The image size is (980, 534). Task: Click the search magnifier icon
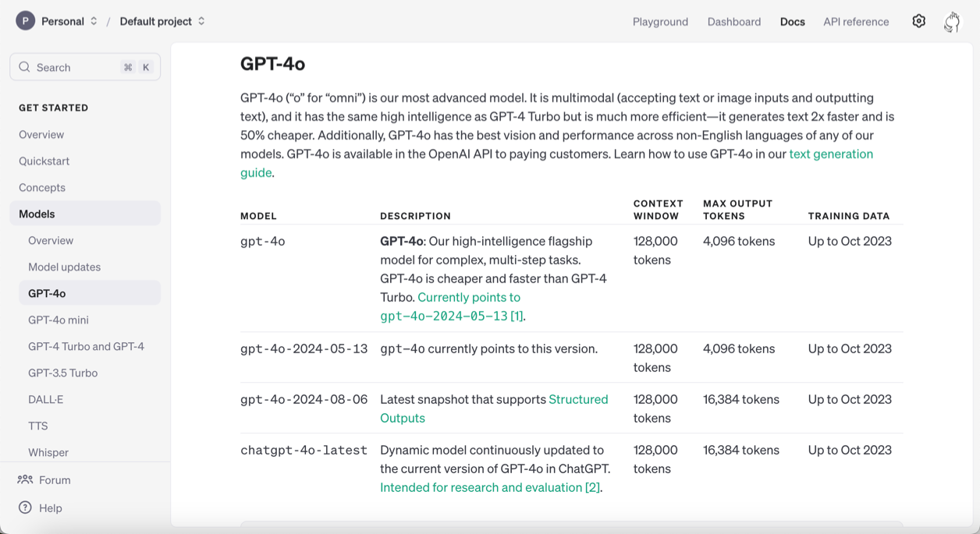[25, 67]
